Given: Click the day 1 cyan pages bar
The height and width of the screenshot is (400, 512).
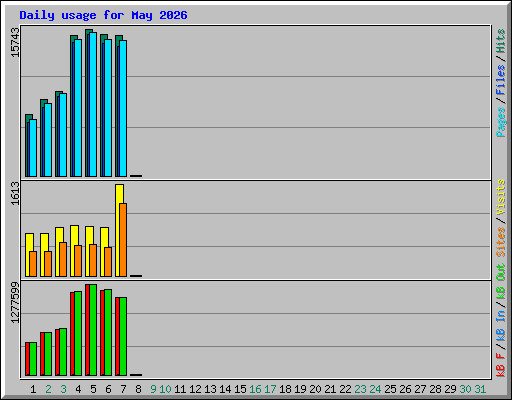Looking at the screenshot, I should tap(33, 148).
